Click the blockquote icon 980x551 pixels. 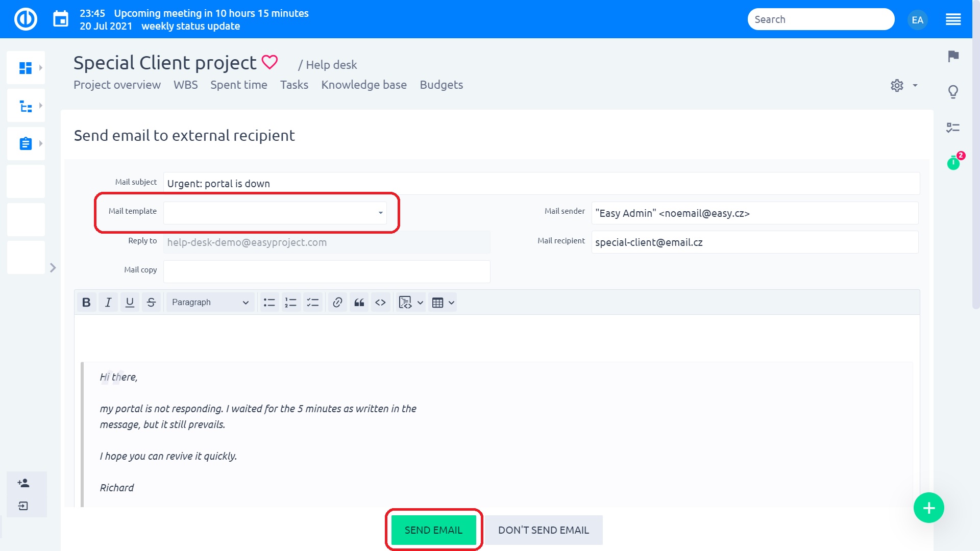pyautogui.click(x=359, y=302)
